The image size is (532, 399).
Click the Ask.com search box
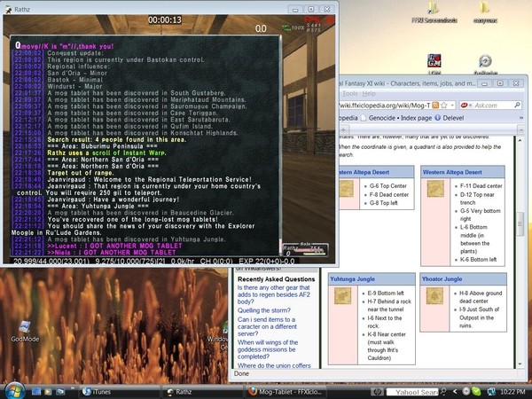pos(493,106)
